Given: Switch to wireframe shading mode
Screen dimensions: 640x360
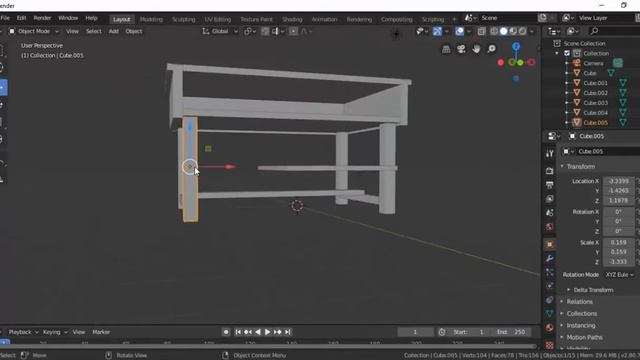Looking at the screenshot, I should [x=494, y=31].
